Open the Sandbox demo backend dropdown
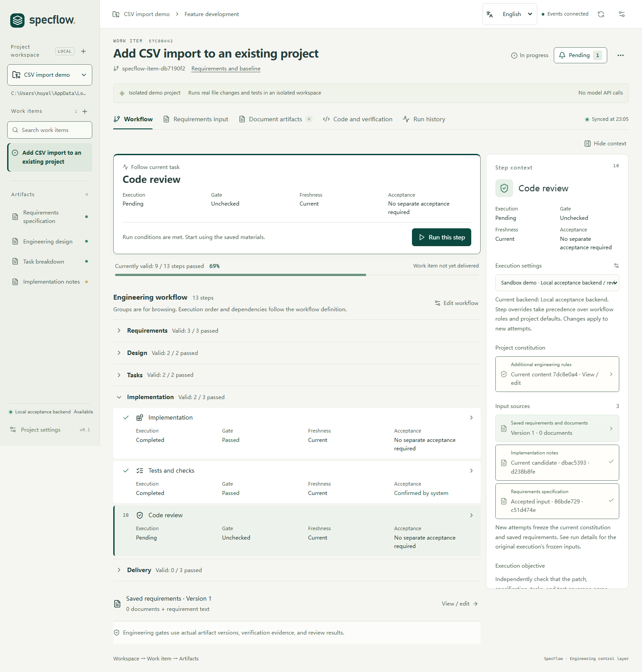 (557, 283)
